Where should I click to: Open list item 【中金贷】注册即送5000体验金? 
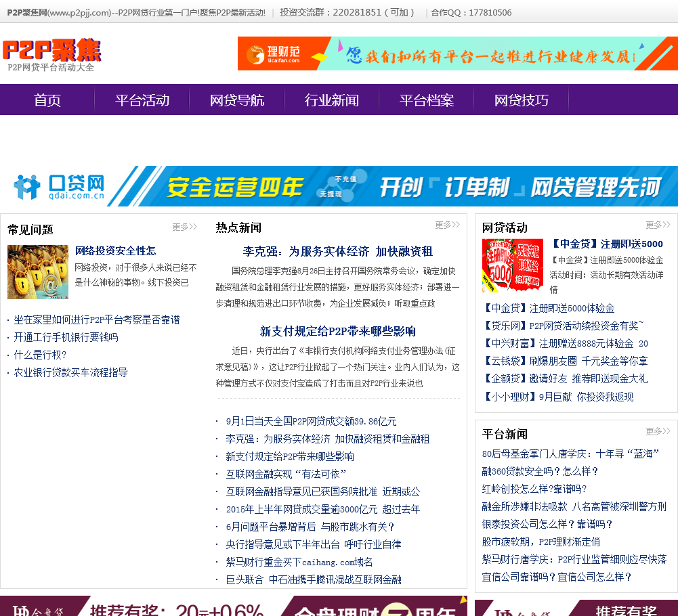tap(548, 308)
